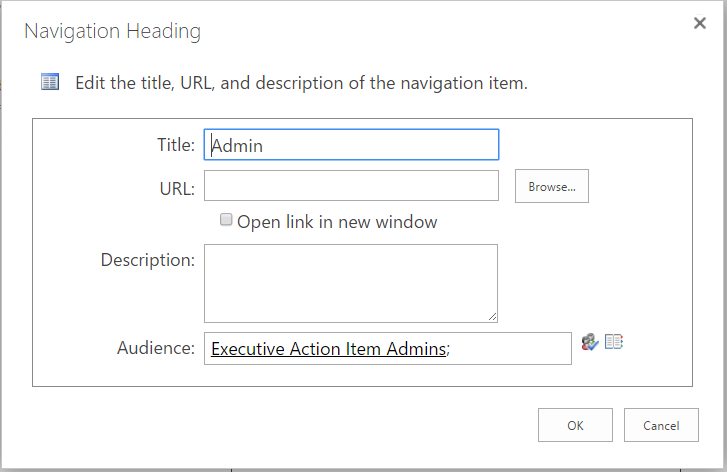
Task: Enable the Open link in new window checkbox
Action: 227,220
